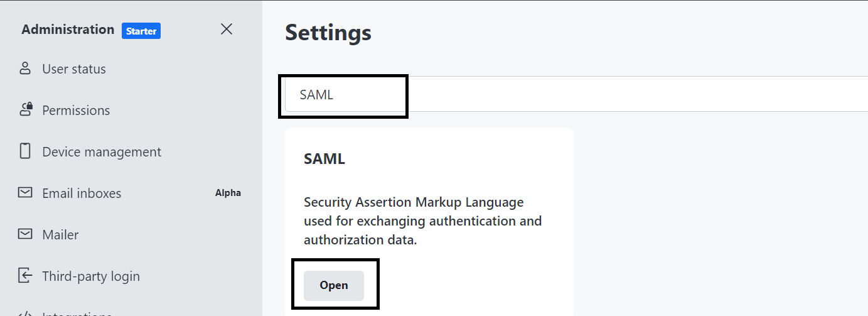This screenshot has width=868, height=316.
Task: Click the Settings page heading
Action: [328, 33]
